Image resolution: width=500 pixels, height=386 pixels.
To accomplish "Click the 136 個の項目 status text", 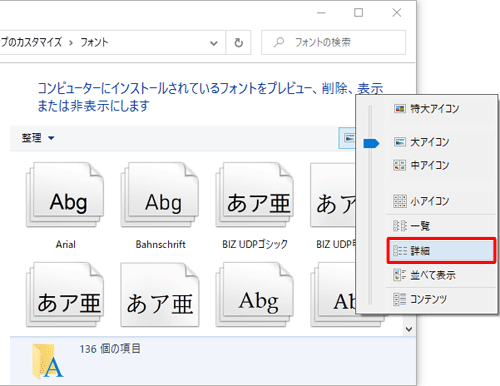I will (110, 349).
